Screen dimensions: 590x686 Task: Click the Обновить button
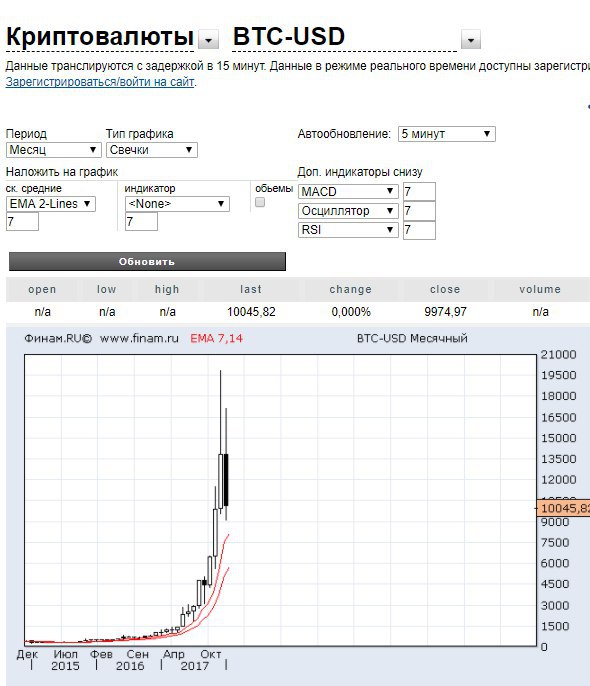147,262
